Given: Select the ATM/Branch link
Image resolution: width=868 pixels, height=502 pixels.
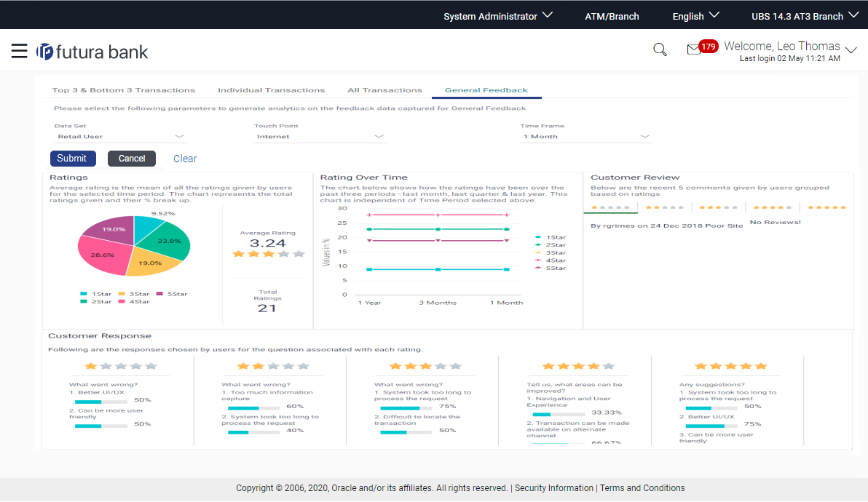Looking at the screenshot, I should 612,17.
